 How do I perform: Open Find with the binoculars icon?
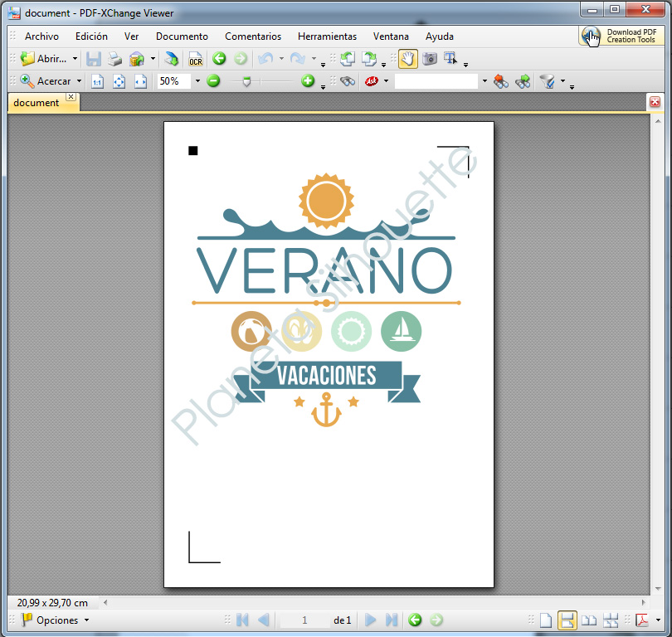[348, 81]
